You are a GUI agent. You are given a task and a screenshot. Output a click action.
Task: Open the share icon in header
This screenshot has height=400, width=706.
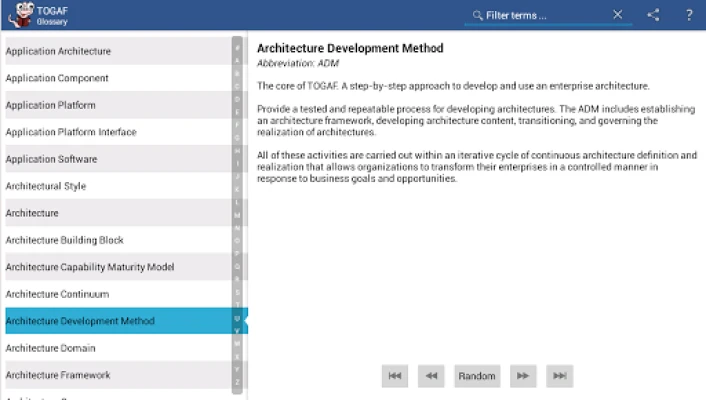click(x=653, y=15)
